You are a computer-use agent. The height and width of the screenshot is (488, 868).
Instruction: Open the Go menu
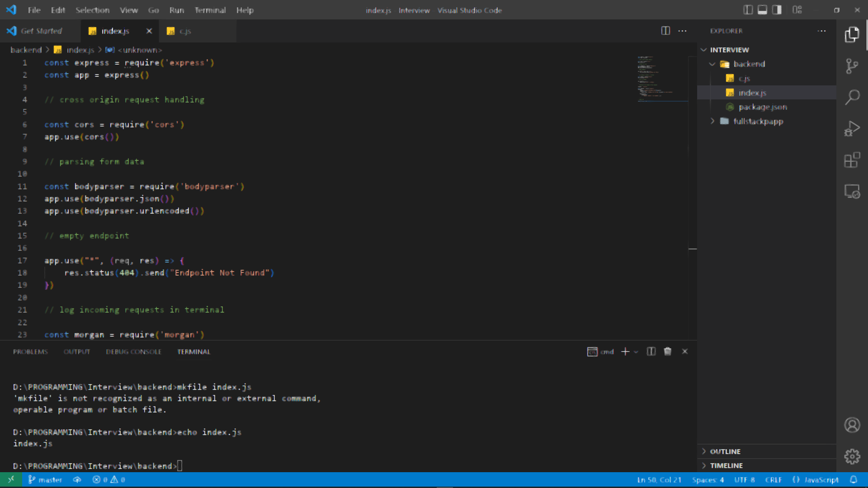click(x=153, y=10)
